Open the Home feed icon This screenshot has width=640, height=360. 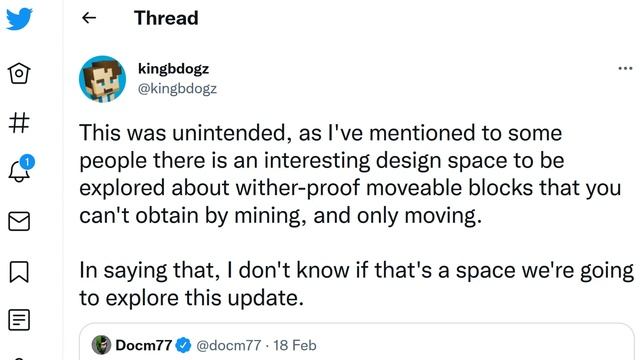click(x=19, y=73)
